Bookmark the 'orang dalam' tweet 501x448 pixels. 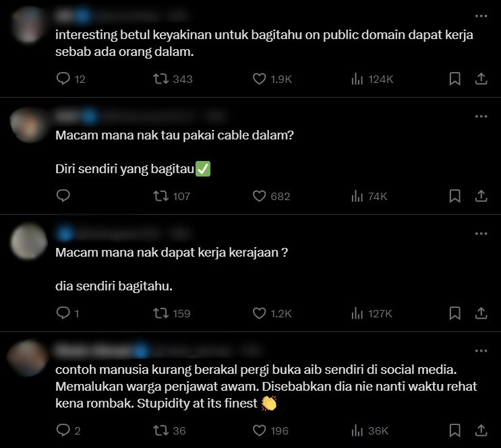tap(454, 79)
